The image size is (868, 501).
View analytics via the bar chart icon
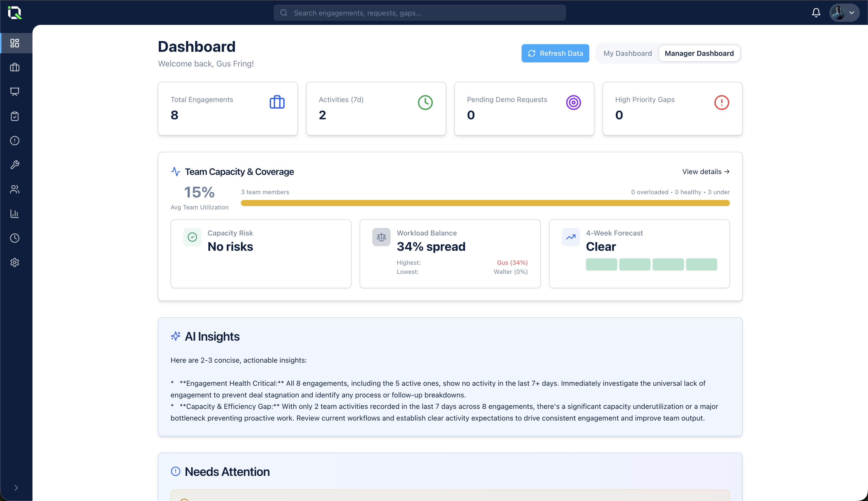(x=15, y=214)
